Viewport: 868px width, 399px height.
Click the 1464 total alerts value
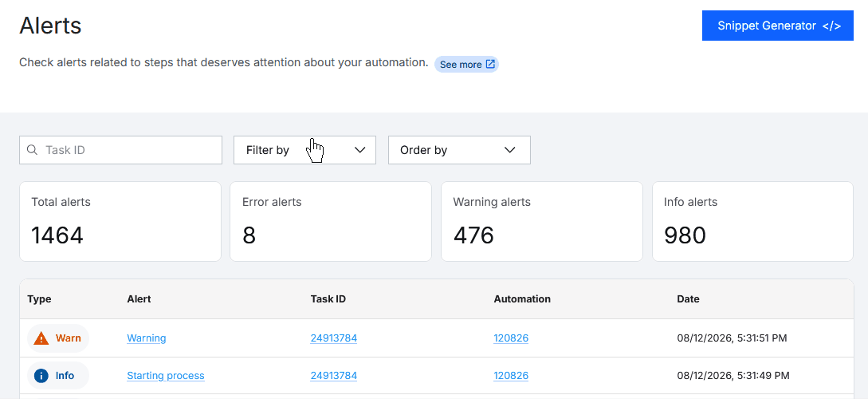coord(57,235)
